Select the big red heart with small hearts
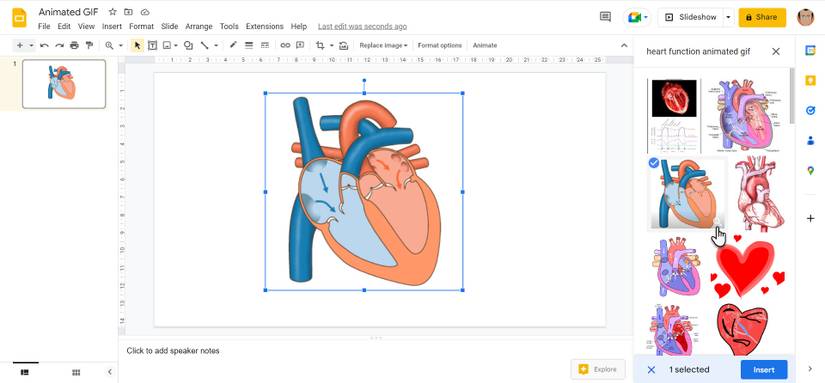Viewport: 825px width, 383px height. pyautogui.click(x=747, y=267)
